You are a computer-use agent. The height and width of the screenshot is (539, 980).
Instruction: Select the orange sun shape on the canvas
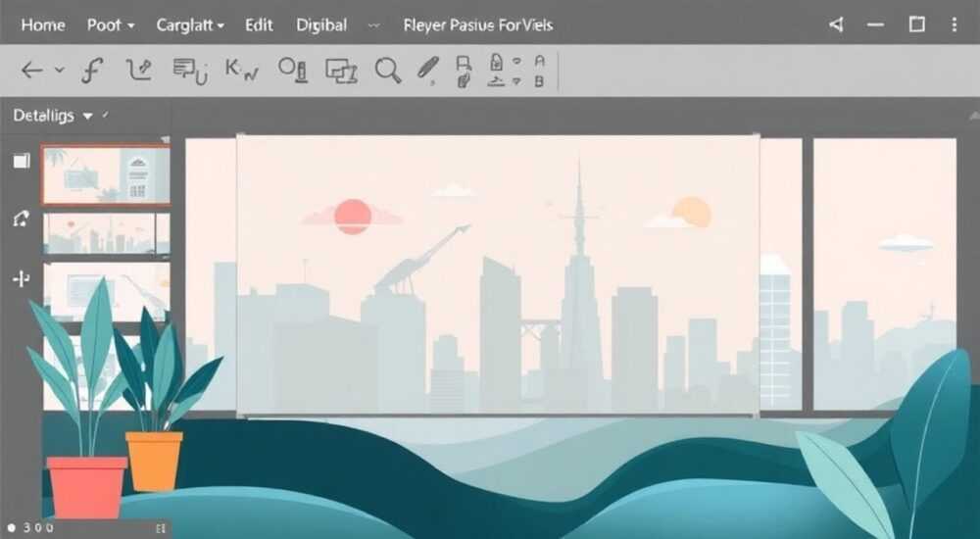coord(692,212)
